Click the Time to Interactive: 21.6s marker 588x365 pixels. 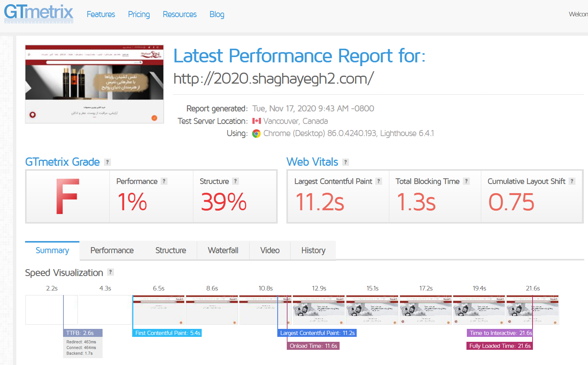500,333
